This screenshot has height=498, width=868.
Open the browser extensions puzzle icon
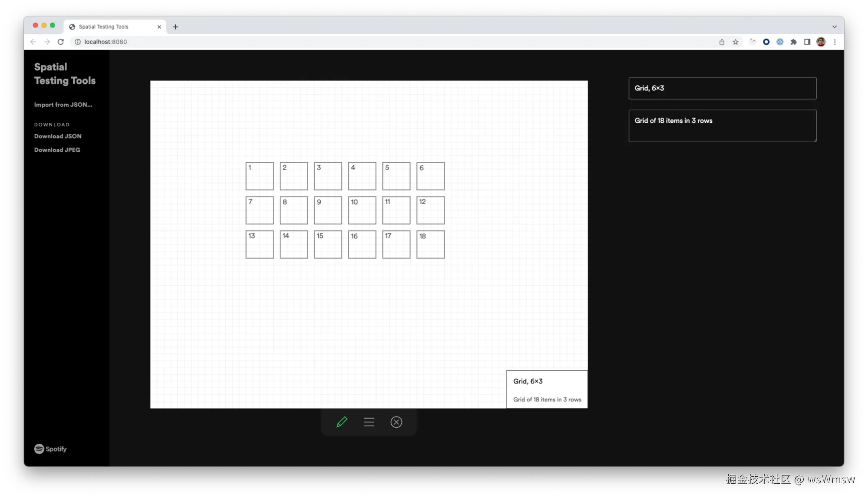793,42
